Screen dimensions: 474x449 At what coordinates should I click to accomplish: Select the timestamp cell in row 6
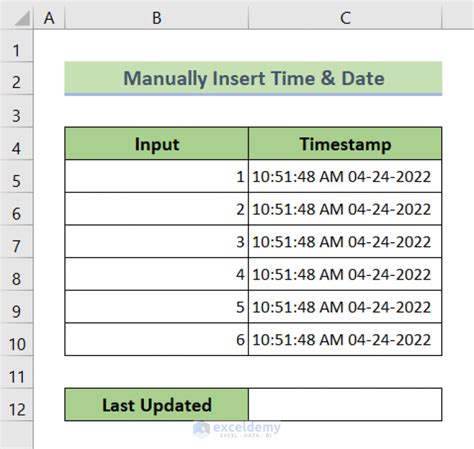click(x=345, y=209)
